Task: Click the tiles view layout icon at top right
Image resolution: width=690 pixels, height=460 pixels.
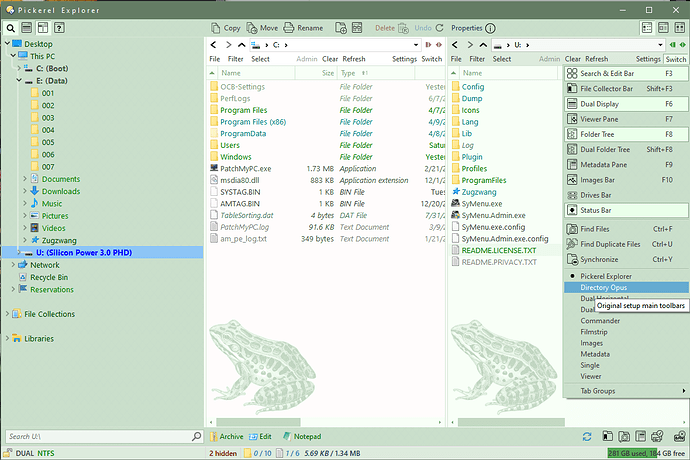Action: click(x=680, y=28)
